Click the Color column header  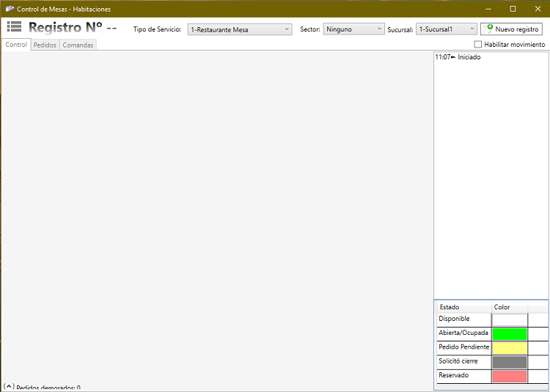[x=510, y=307]
